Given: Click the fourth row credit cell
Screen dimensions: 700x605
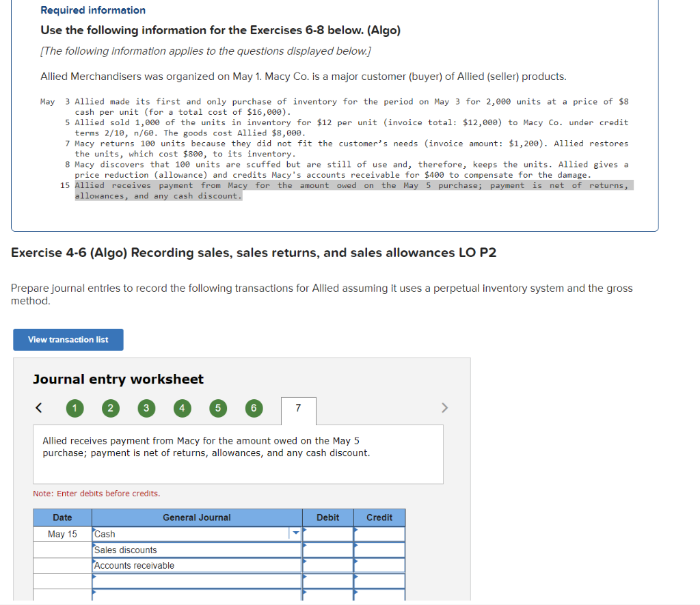Looking at the screenshot, I should [x=379, y=581].
